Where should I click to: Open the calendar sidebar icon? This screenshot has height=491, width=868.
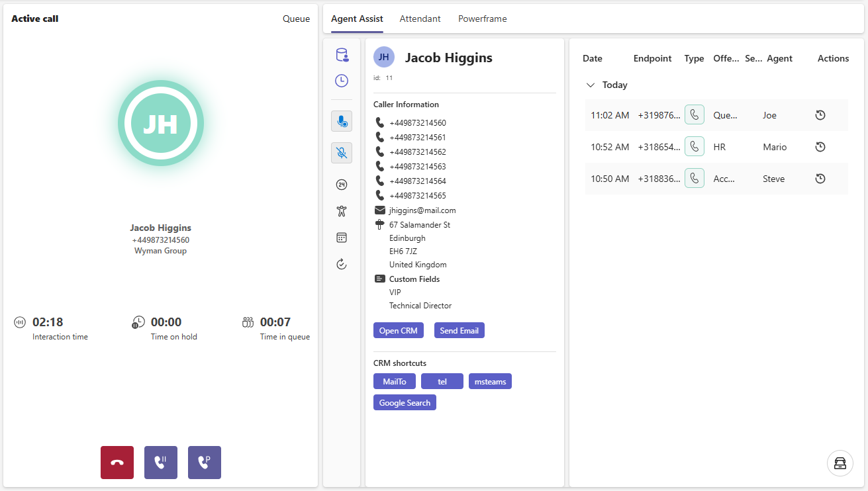point(342,238)
